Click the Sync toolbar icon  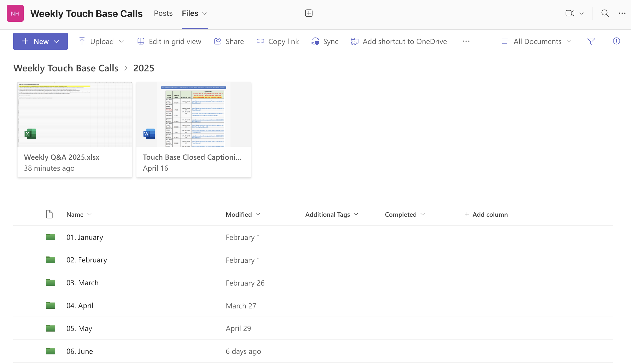point(315,41)
